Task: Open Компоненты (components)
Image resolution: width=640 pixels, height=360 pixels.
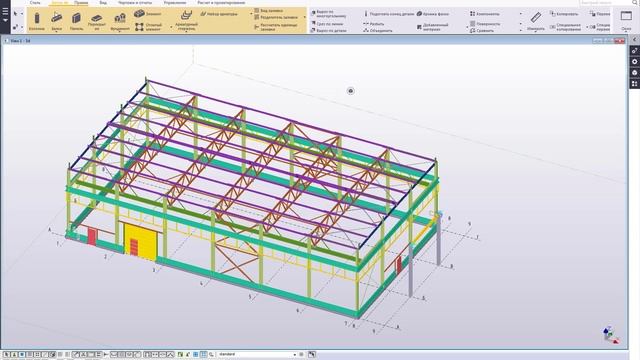Action: (484, 14)
